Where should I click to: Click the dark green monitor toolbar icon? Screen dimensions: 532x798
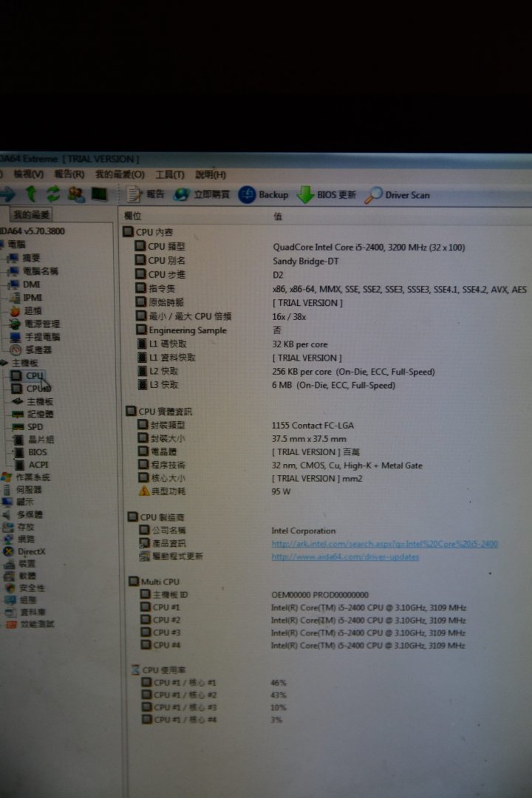pyautogui.click(x=99, y=194)
